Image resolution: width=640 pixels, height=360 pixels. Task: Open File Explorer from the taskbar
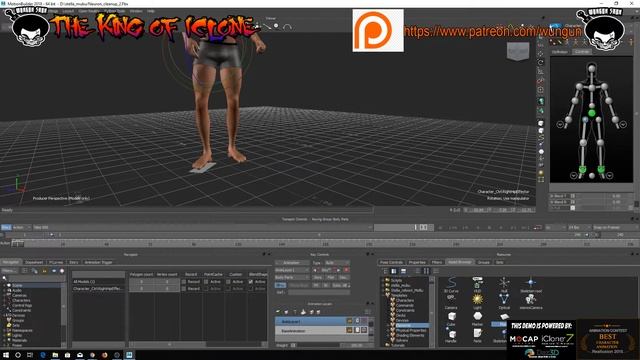coord(55,355)
